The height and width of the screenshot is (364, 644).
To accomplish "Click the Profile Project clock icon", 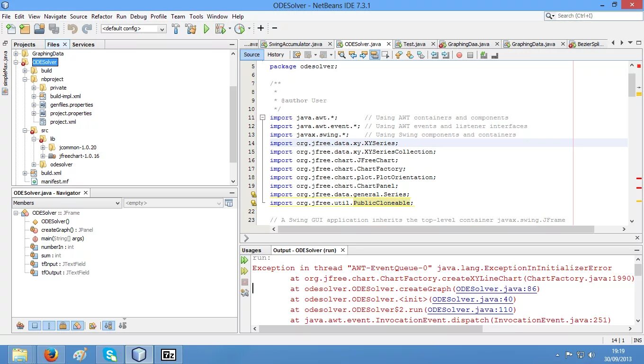I will 240,29.
